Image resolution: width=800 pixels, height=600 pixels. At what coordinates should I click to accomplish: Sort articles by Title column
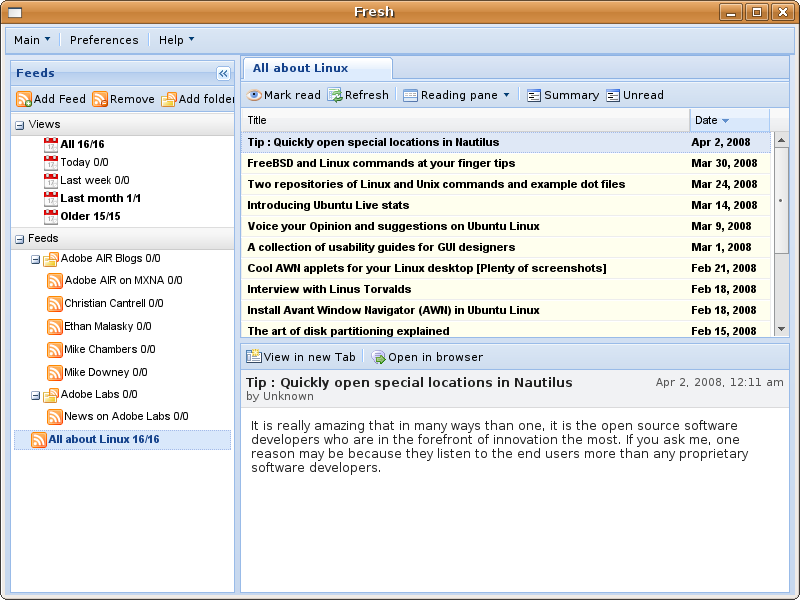[x=465, y=120]
